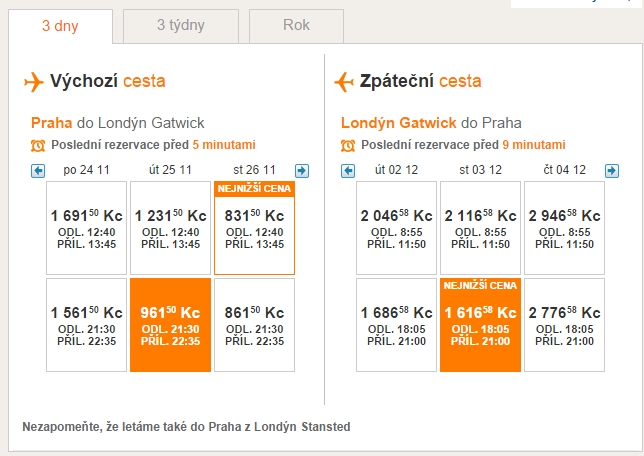Viewport: 644px width, 456px height.
Task: Open the Rok tab
Action: click(296, 26)
